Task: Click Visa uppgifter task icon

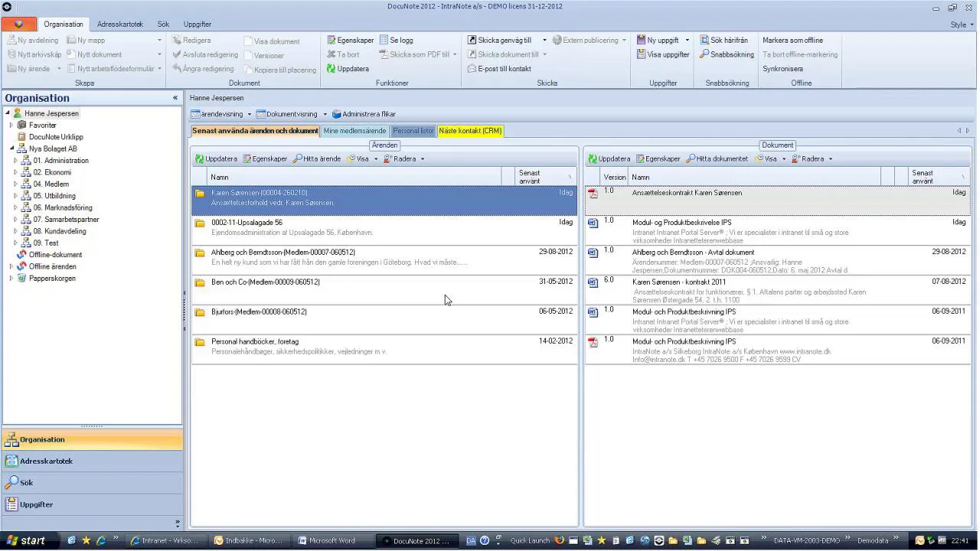Action: tap(641, 54)
